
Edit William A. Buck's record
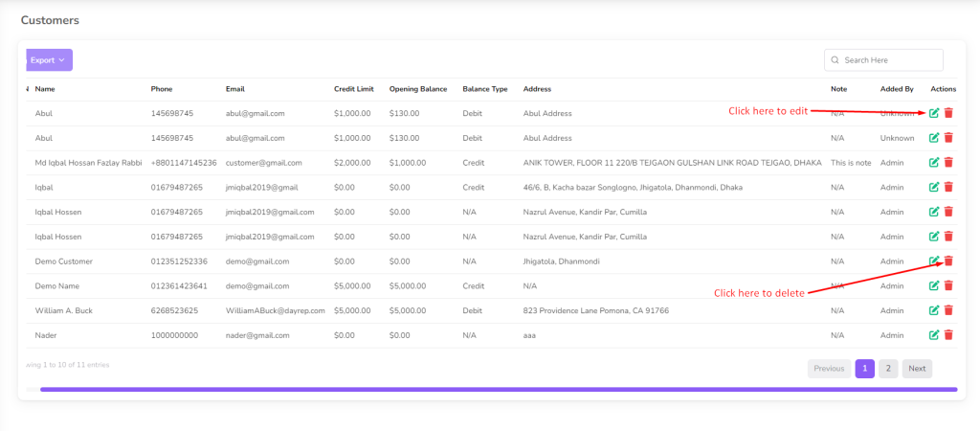point(934,310)
